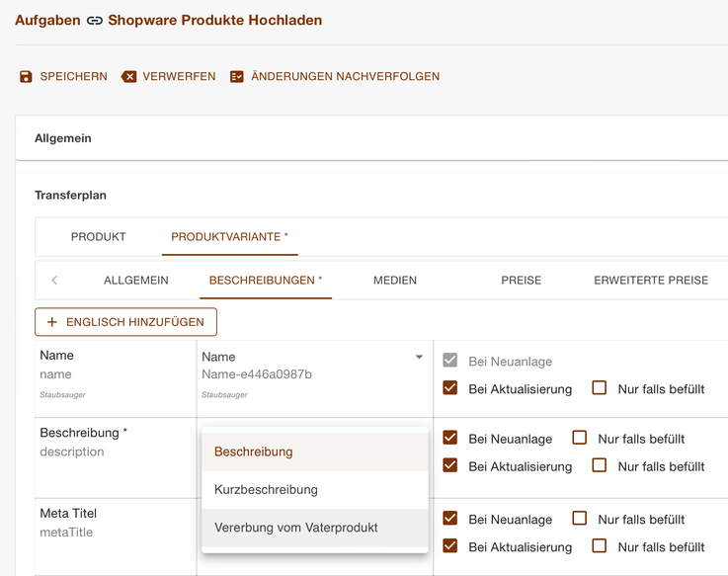The width and height of the screenshot is (728, 576).
Task: Save changes via the SPEICHERN label
Action: [x=73, y=76]
